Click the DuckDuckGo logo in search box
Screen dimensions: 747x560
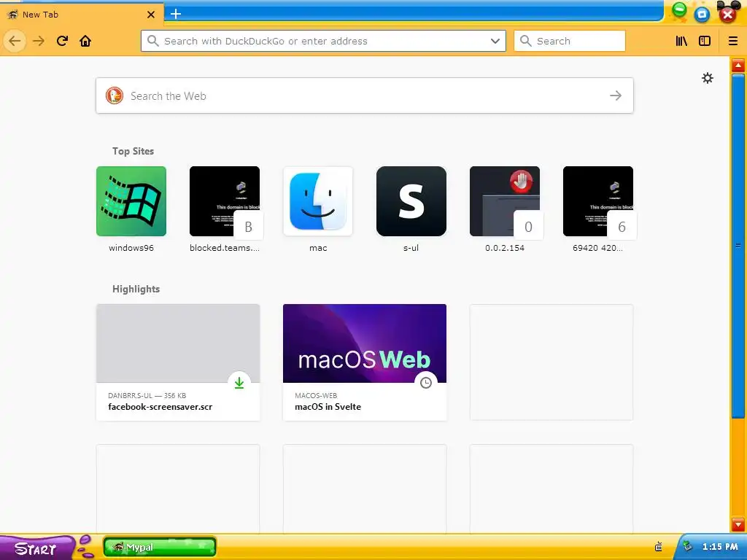pyautogui.click(x=115, y=96)
